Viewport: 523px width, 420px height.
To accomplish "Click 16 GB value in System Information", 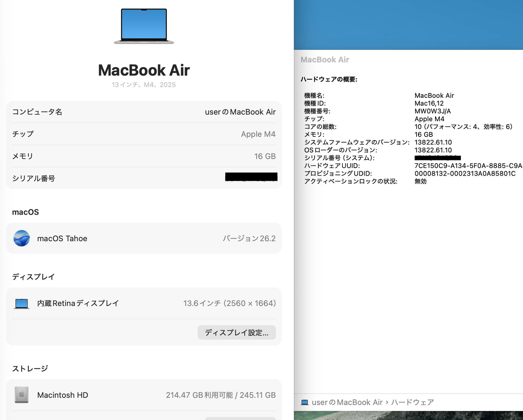I will [423, 134].
